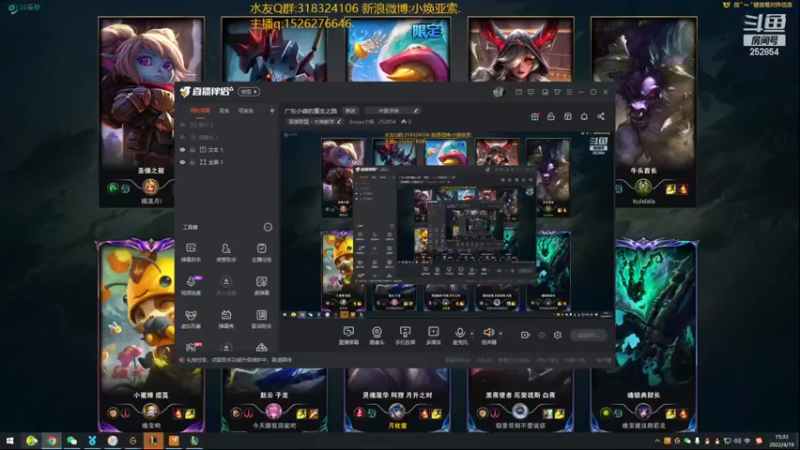Toggle visibility eye for 全屏 1 source
Viewport: 800px width, 450px height.
182,162
